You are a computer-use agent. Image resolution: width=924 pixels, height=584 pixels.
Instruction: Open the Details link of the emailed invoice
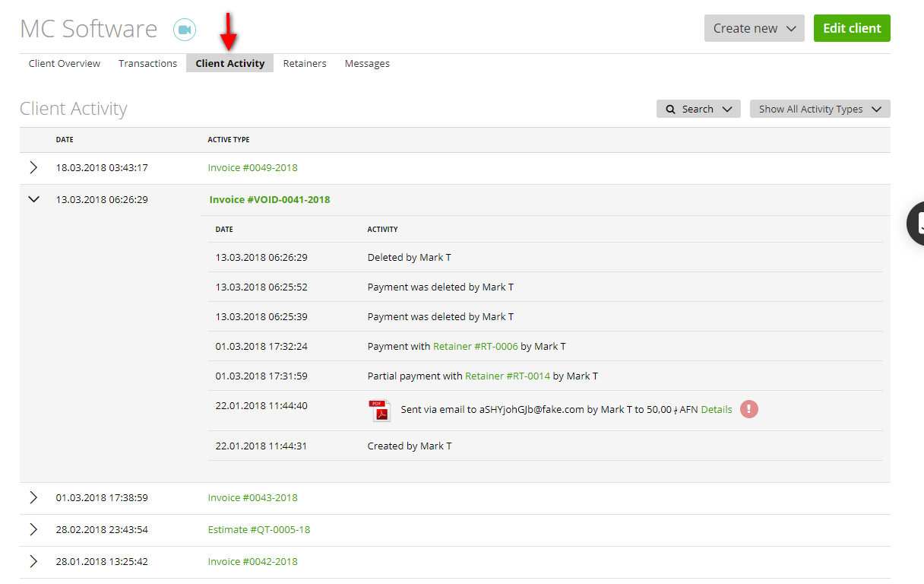point(717,409)
